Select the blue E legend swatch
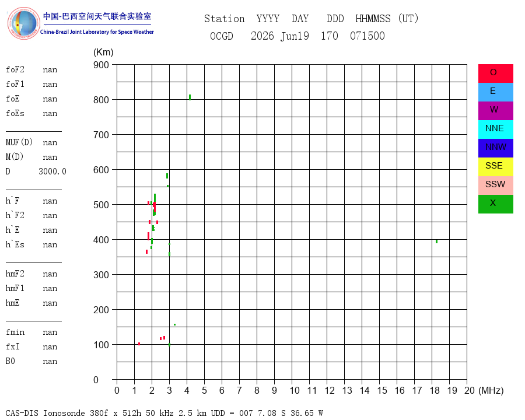The image size is (525, 420). coord(495,92)
